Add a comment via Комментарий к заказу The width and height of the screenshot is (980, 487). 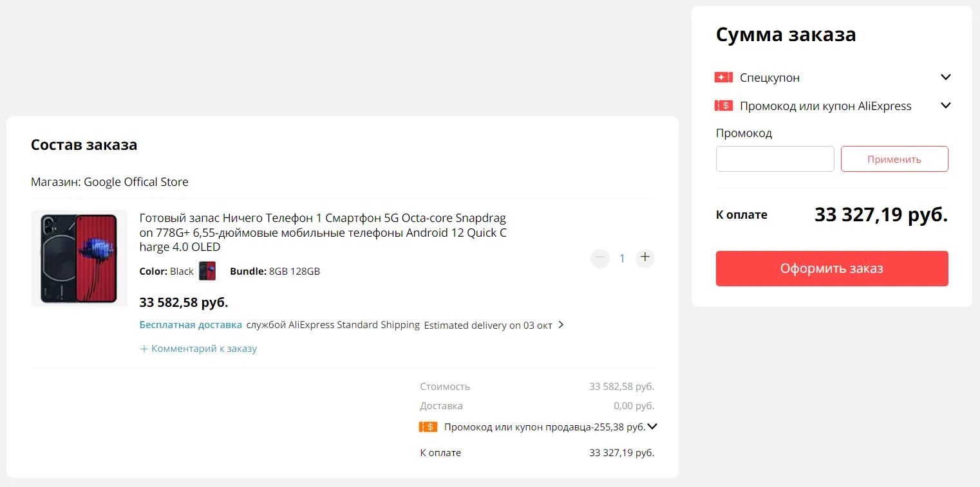[x=198, y=349]
